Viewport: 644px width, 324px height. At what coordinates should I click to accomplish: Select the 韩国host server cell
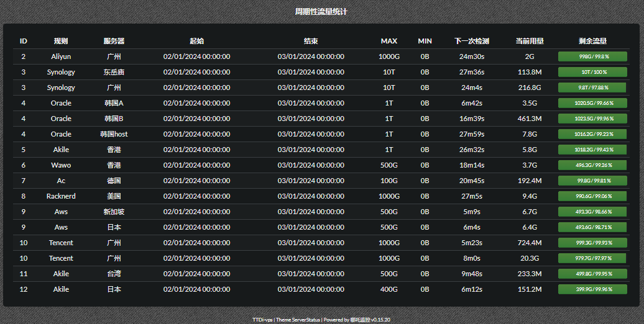click(x=114, y=134)
